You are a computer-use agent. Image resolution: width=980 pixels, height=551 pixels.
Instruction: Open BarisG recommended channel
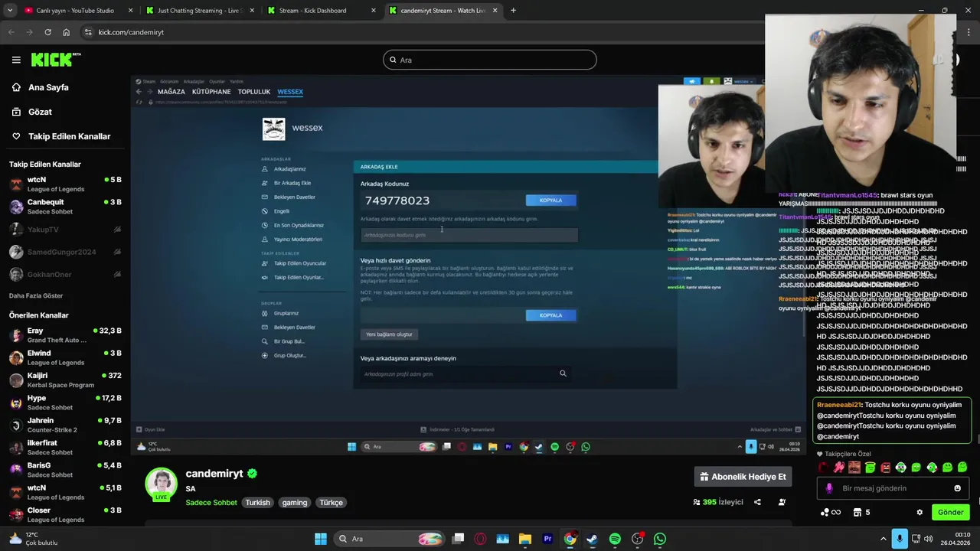point(65,470)
